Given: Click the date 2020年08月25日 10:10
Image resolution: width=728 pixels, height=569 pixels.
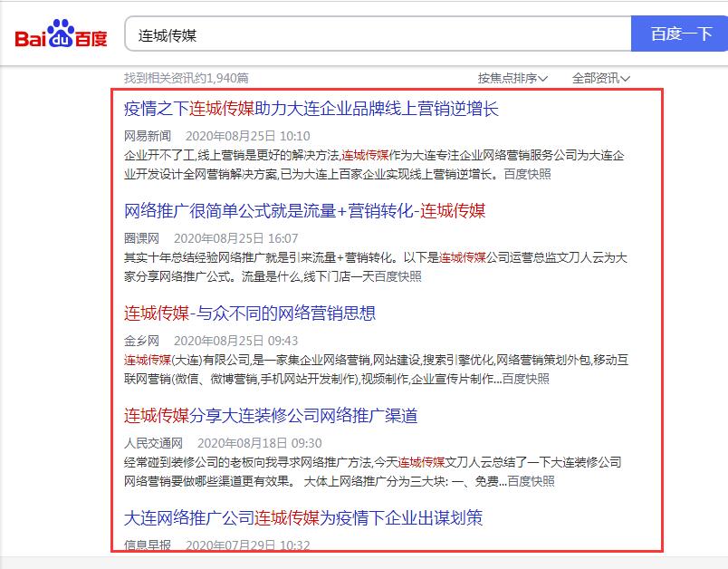Looking at the screenshot, I should click(248, 136).
